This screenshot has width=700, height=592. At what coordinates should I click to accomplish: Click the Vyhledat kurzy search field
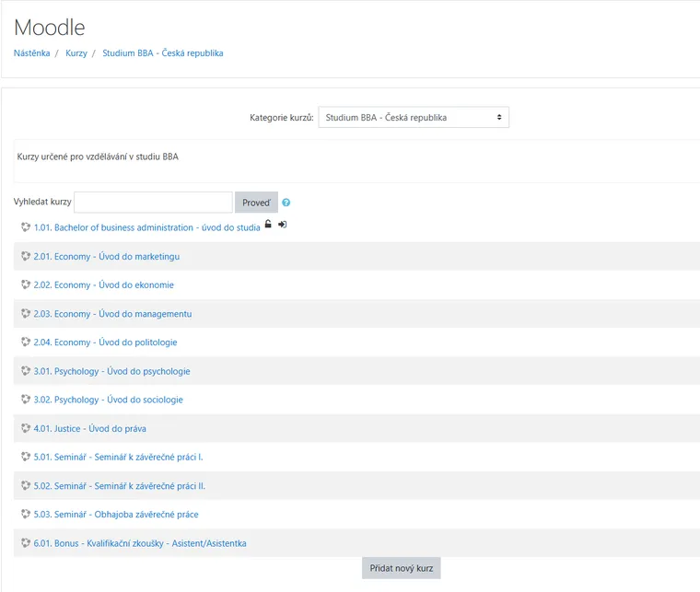[153, 203]
